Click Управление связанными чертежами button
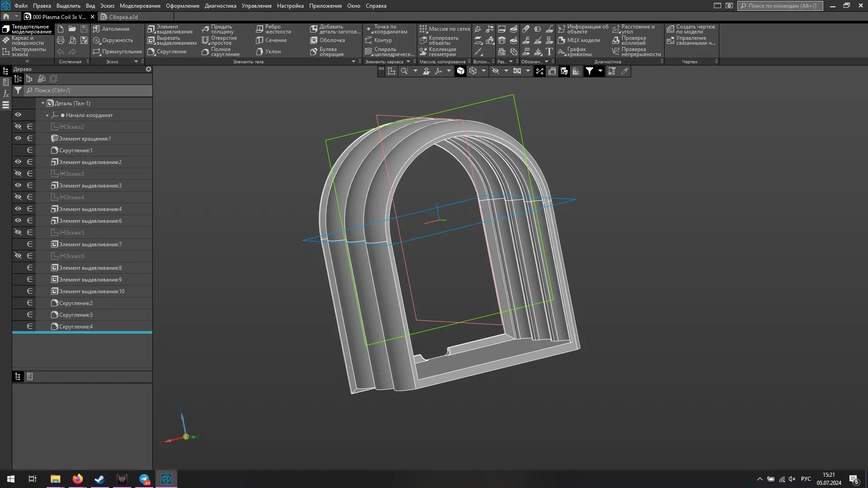868x488 pixels. click(x=691, y=40)
